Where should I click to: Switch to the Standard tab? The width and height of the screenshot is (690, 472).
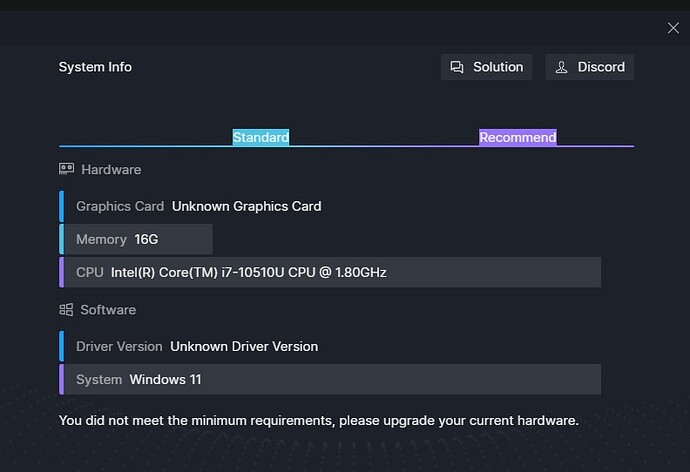pyautogui.click(x=261, y=137)
